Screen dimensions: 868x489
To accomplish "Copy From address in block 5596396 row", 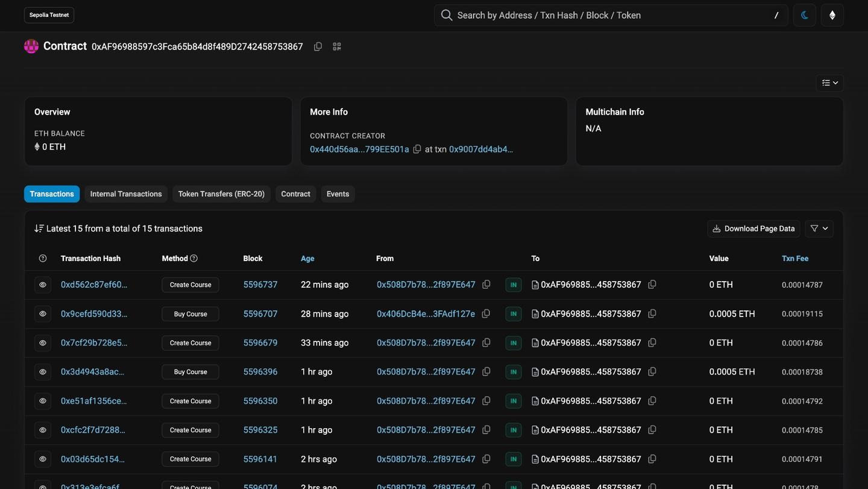I will (486, 371).
